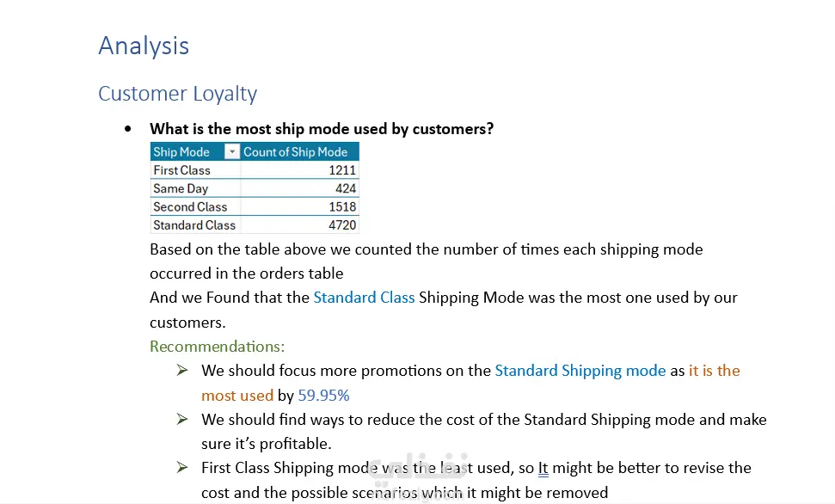The image size is (835, 504).
Task: Click the orange 'it is the' text
Action: click(714, 371)
